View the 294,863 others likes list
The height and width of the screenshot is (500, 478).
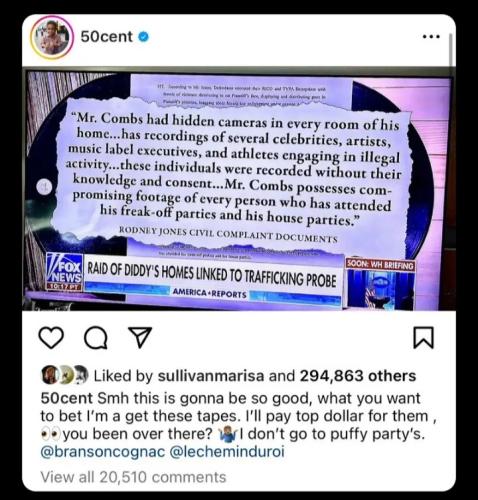point(358,376)
